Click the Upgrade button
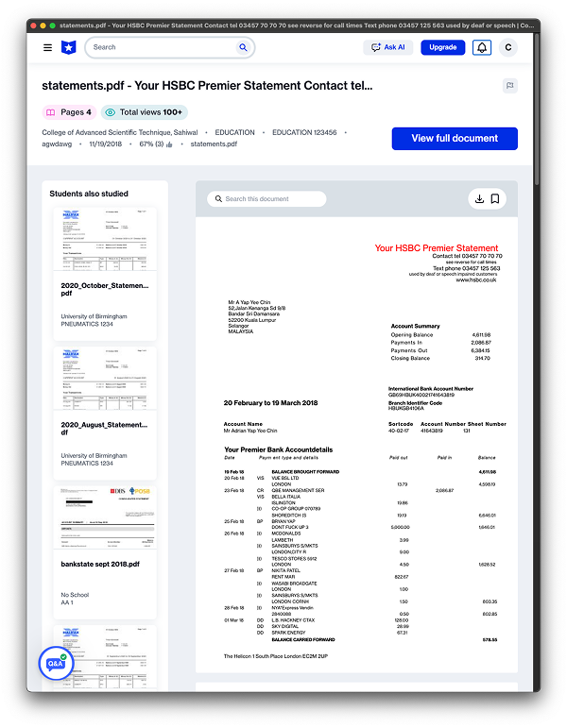Screen dimensions: 567x728 [443, 47]
